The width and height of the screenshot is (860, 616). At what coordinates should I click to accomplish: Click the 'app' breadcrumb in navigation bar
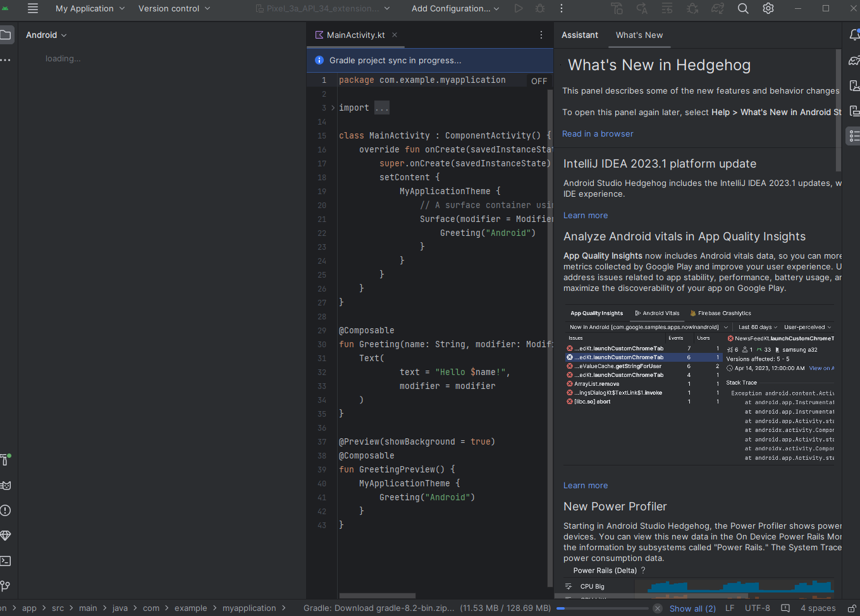click(x=29, y=608)
